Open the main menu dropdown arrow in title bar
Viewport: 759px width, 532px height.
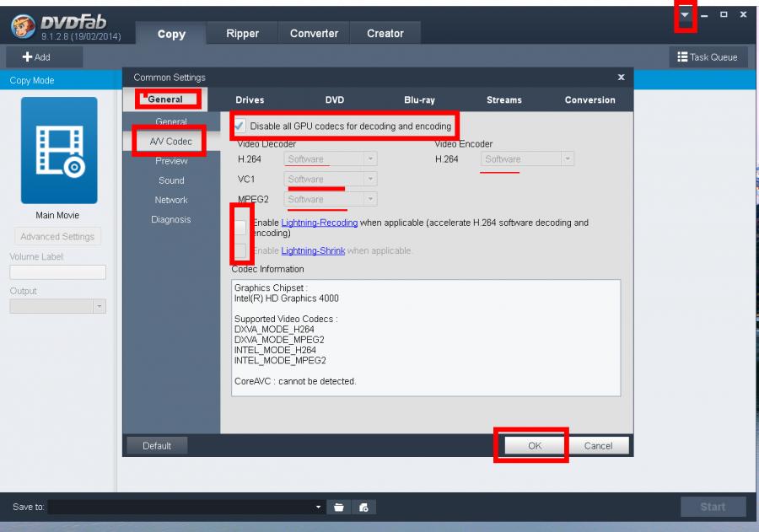pos(685,14)
